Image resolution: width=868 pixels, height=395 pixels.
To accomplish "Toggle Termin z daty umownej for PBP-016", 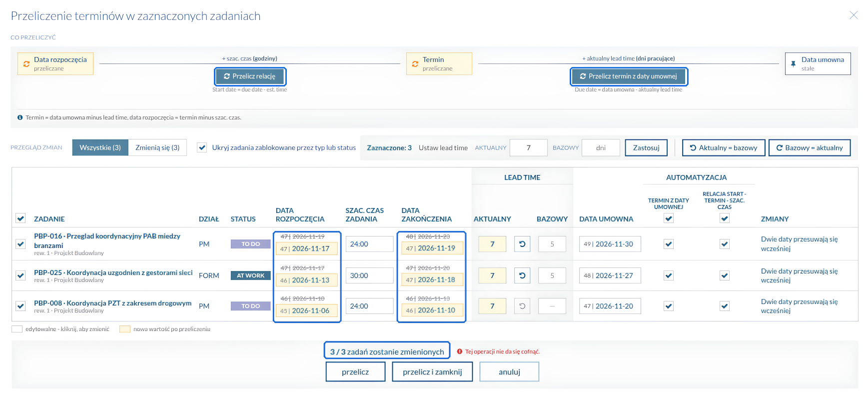I will click(669, 244).
